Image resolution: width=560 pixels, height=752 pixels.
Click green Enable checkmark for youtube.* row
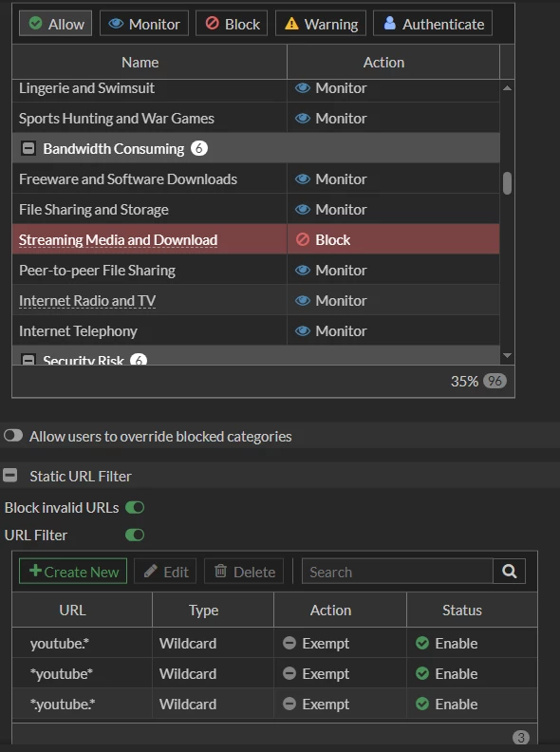click(422, 643)
